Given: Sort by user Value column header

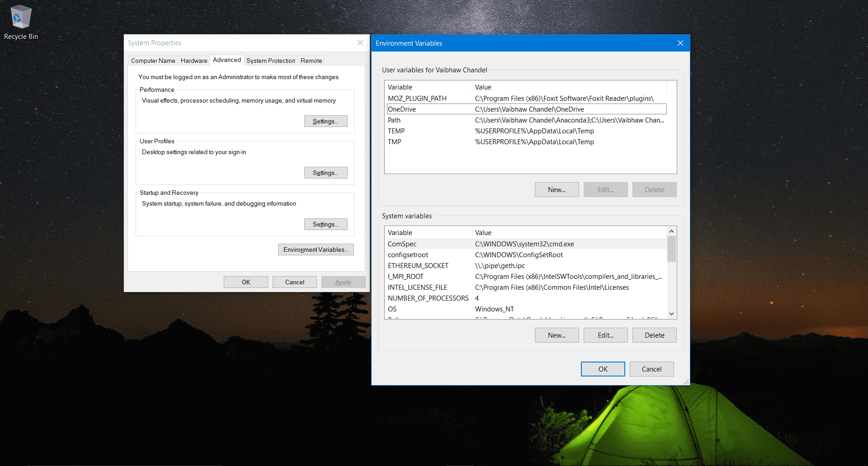Looking at the screenshot, I should pyautogui.click(x=569, y=87).
